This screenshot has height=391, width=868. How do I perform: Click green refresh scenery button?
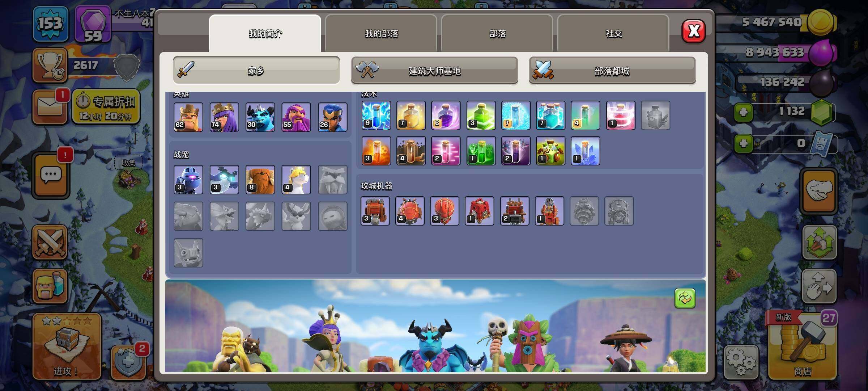685,298
